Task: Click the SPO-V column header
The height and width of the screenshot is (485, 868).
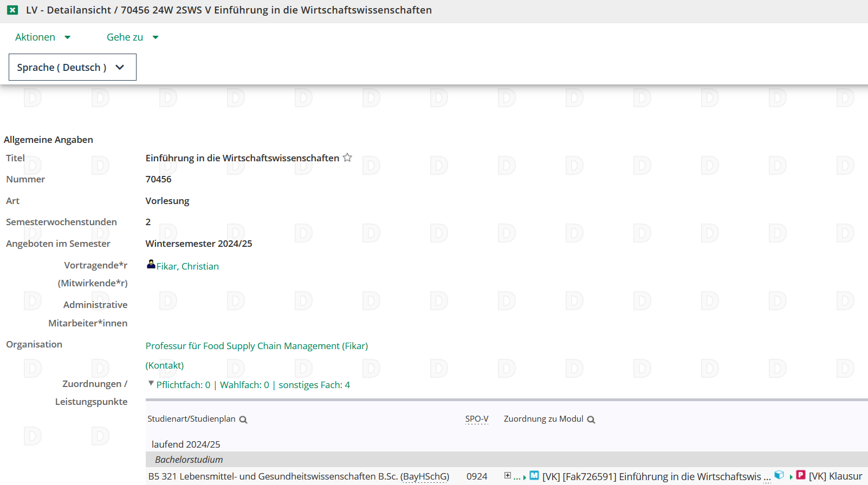Action: point(476,419)
